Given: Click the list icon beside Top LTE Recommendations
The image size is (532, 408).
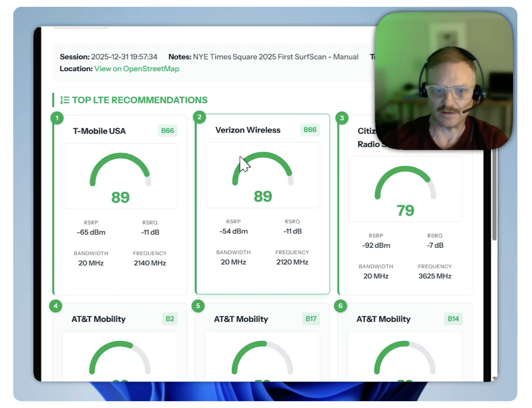Looking at the screenshot, I should click(65, 100).
